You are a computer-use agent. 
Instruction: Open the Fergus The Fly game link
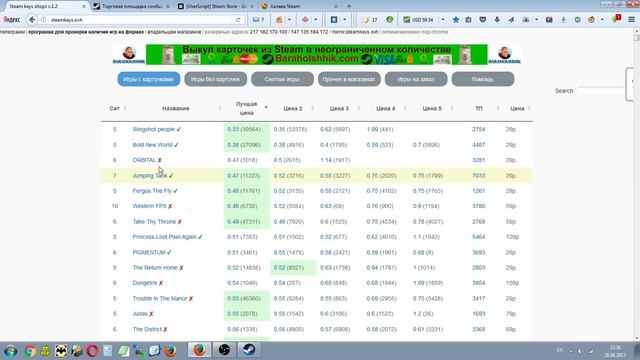point(152,191)
